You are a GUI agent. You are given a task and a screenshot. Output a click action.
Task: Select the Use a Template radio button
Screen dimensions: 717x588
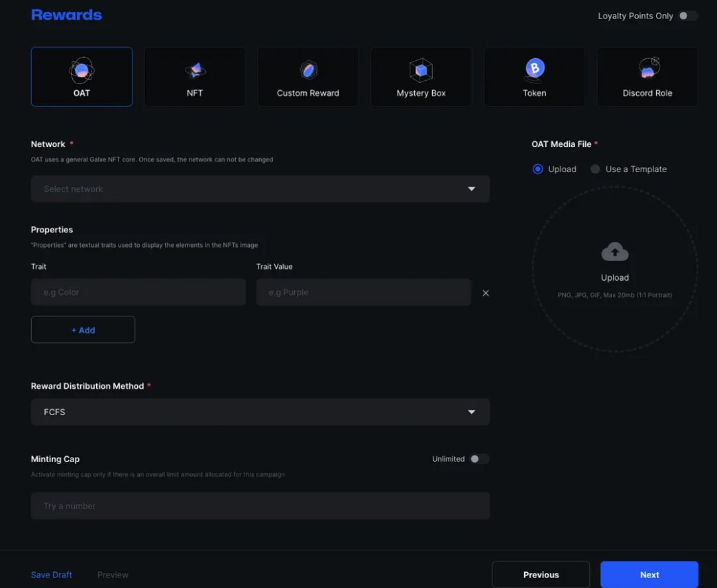[x=595, y=170]
